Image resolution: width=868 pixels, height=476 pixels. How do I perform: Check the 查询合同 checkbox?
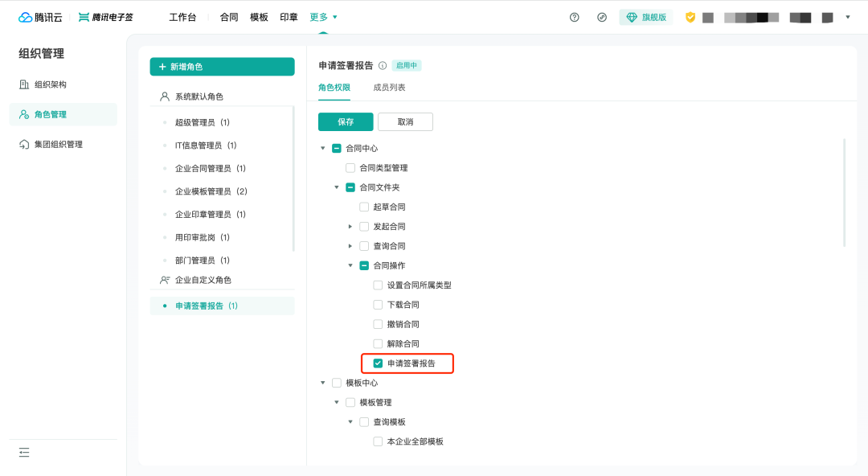click(x=364, y=245)
